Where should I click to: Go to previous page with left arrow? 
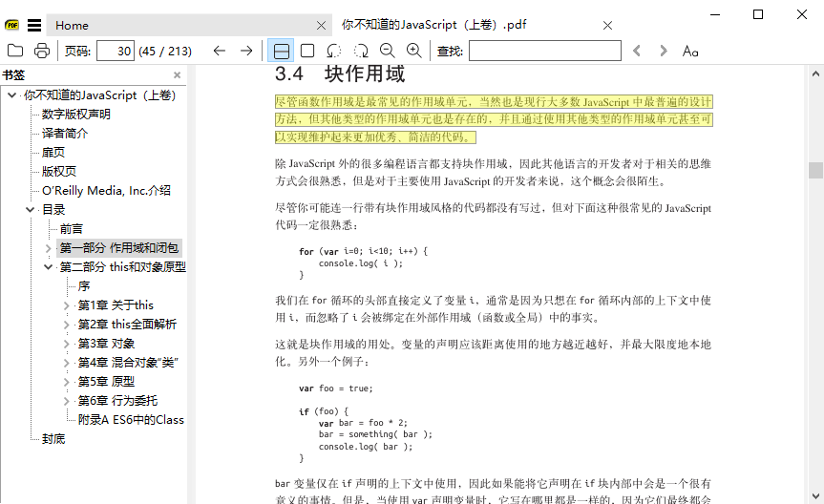[220, 51]
